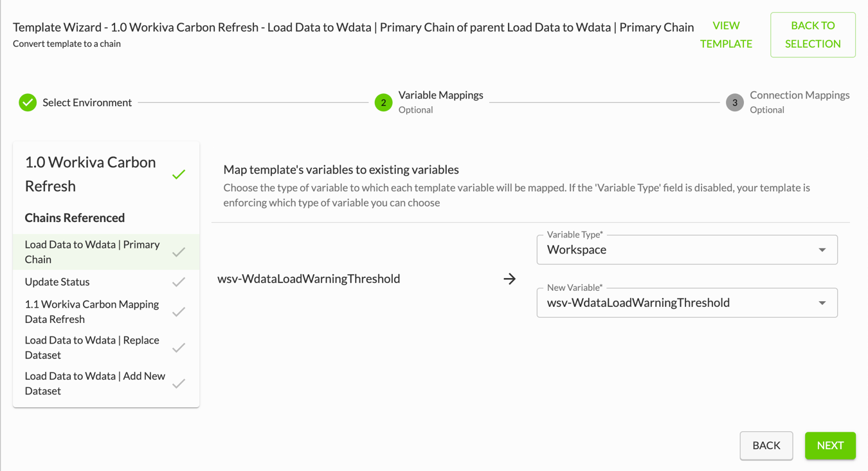Open the VIEW TEMPLATE link

(x=726, y=35)
